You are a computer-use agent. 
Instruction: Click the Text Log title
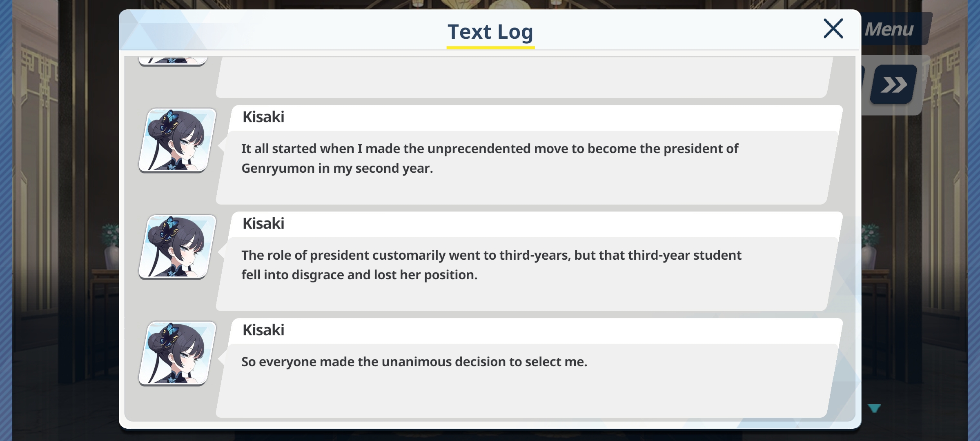pyautogui.click(x=490, y=31)
